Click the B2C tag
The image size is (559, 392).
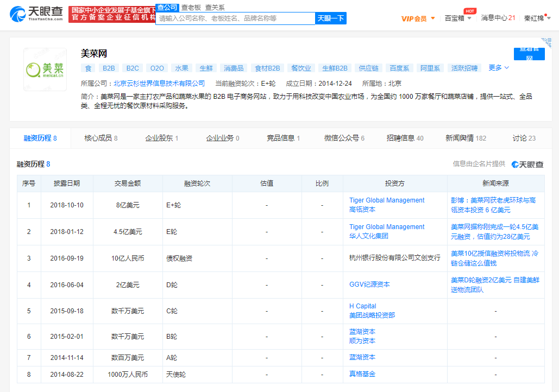click(x=133, y=68)
